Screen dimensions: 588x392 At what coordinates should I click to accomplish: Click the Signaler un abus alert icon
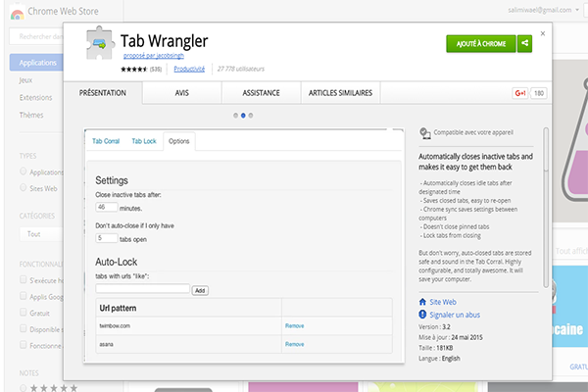tap(422, 315)
